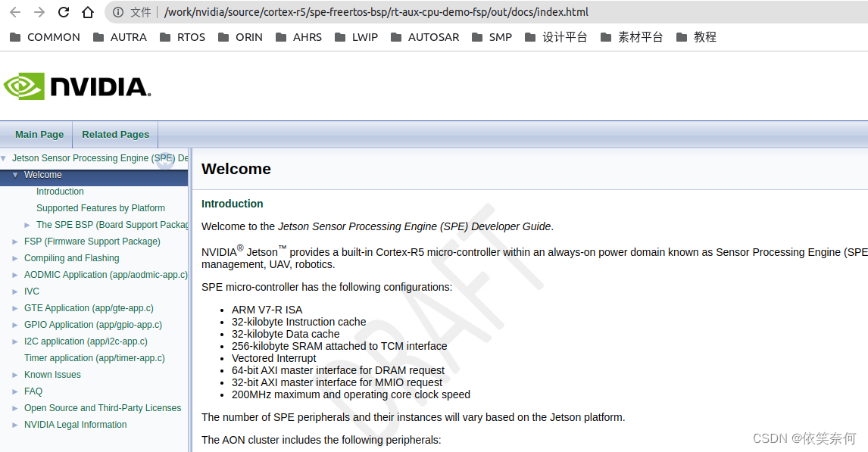This screenshot has height=452, width=868.
Task: Open the IVC tree link
Action: pos(32,291)
